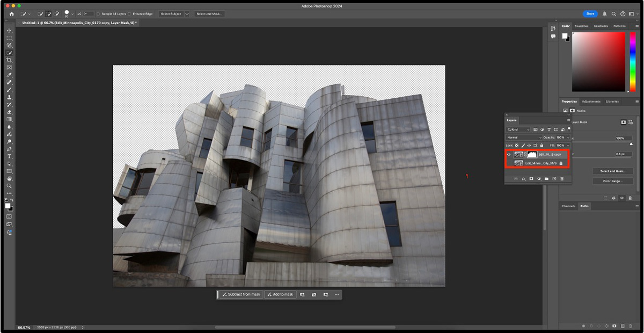Click the Subtract from mask button
The width and height of the screenshot is (644, 333).
click(241, 294)
